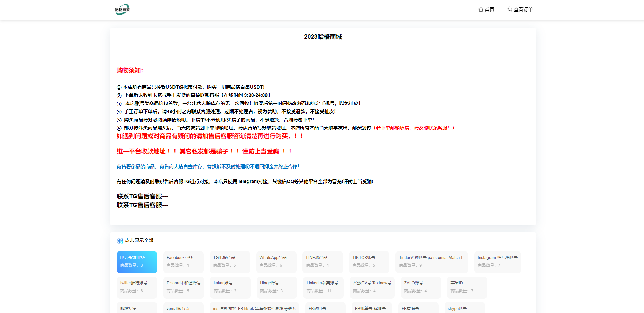The height and width of the screenshot is (313, 644).
Task: Click the line about Telegram对接 support
Action: pyautogui.click(x=245, y=181)
